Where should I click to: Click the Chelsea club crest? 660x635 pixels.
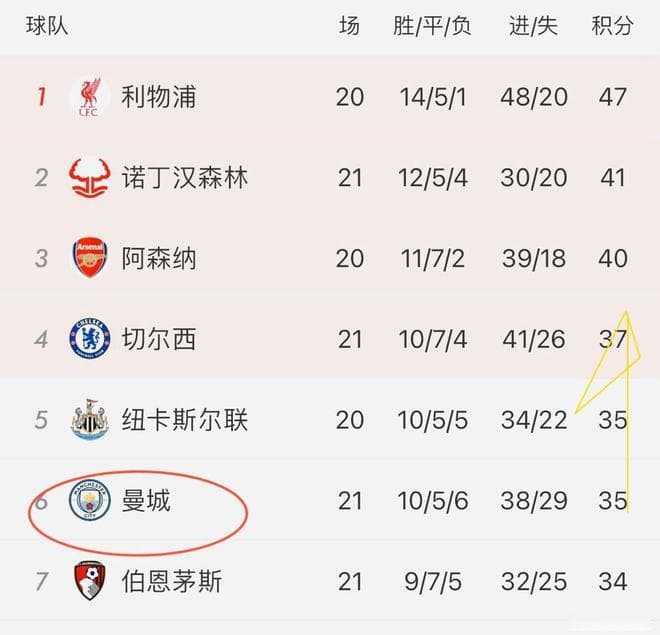[x=90, y=339]
